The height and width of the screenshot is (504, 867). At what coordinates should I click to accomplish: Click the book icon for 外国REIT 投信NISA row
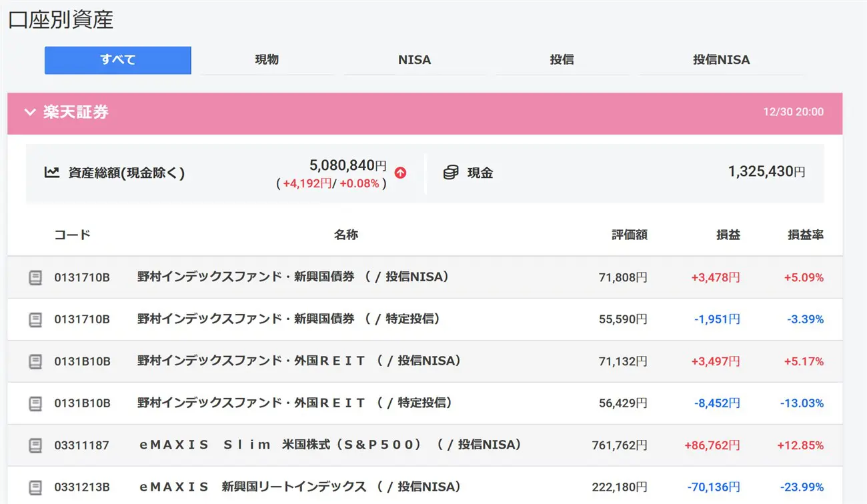[x=35, y=362]
